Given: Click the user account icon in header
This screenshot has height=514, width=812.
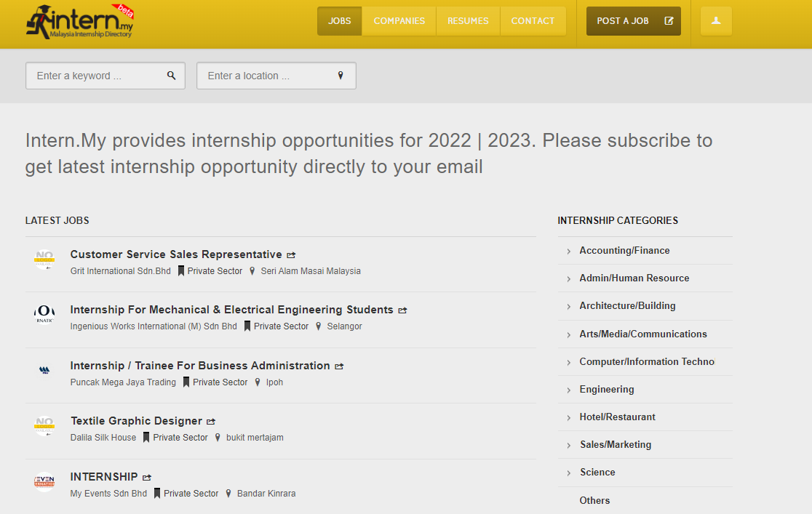Looking at the screenshot, I should [716, 21].
